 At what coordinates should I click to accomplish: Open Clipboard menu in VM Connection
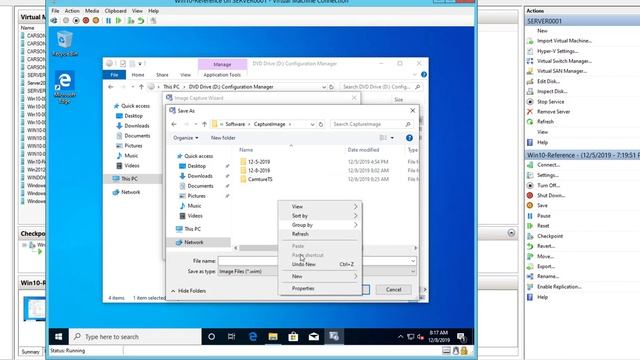point(116,11)
